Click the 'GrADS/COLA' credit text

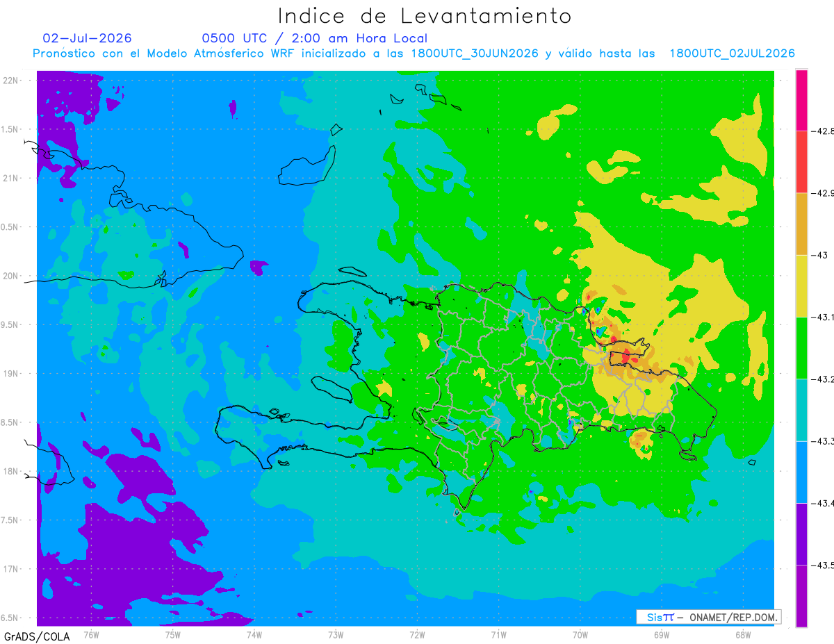[37, 636]
